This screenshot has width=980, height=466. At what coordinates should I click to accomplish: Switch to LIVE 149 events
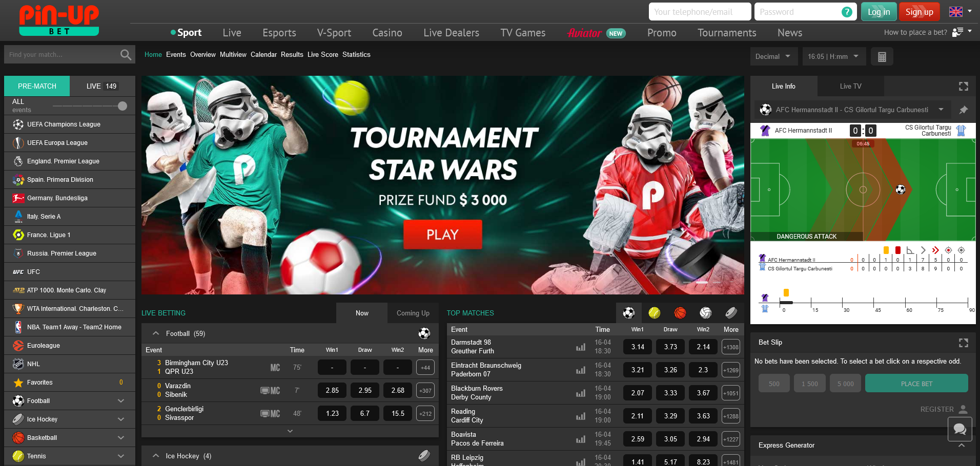(x=102, y=86)
